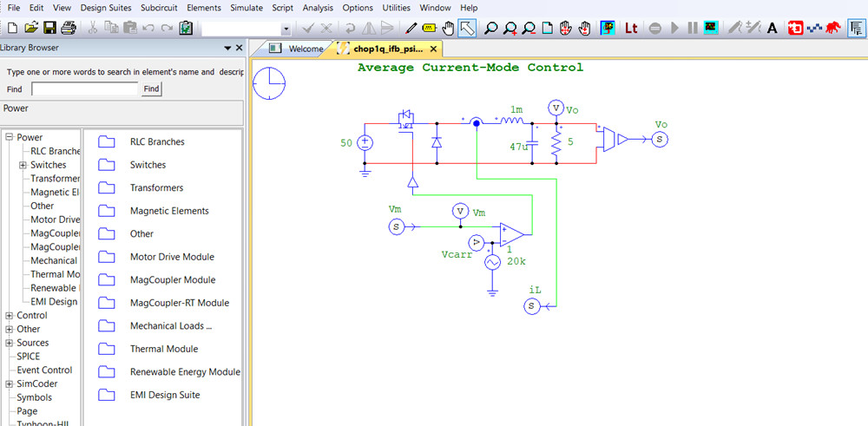Select Event Control in library tree
The width and height of the screenshot is (868, 426).
click(x=44, y=370)
